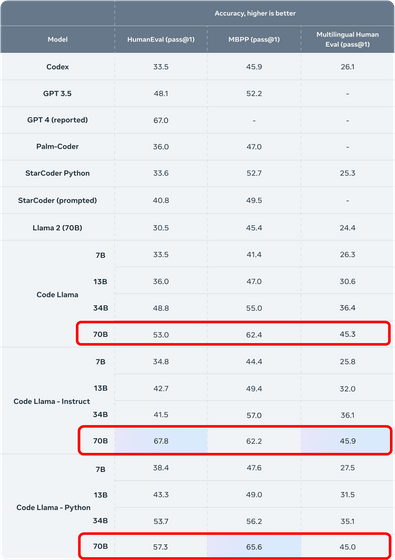Click the Code Llama group label

click(x=58, y=295)
